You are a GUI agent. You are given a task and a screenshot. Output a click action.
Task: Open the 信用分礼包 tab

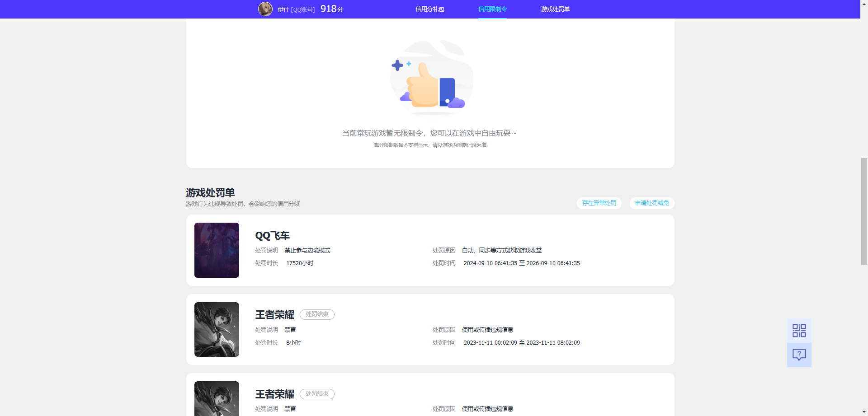(x=429, y=9)
